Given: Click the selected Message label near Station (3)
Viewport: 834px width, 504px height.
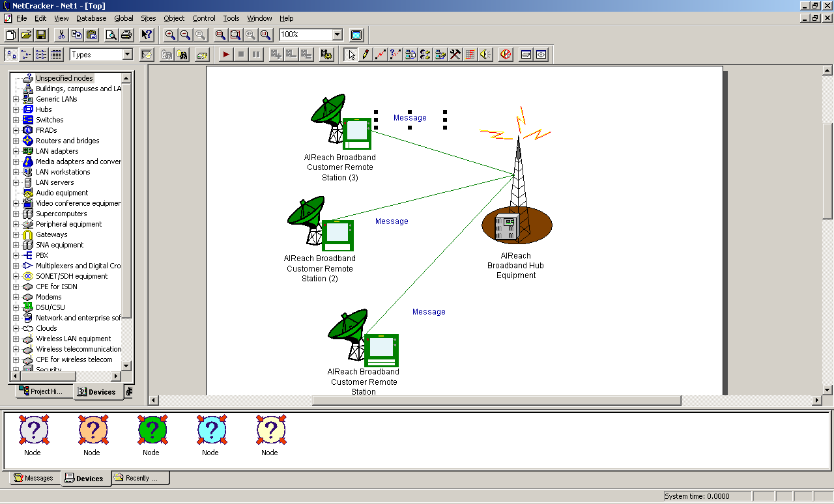Looking at the screenshot, I should coord(410,118).
